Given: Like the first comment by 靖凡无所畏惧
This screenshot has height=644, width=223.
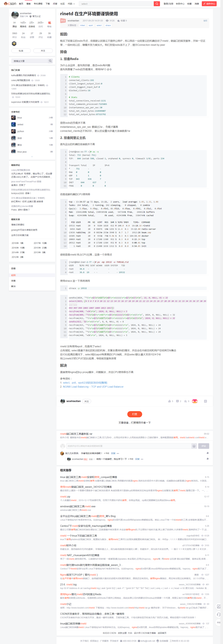Looking at the screenshot, I should pos(208,453).
